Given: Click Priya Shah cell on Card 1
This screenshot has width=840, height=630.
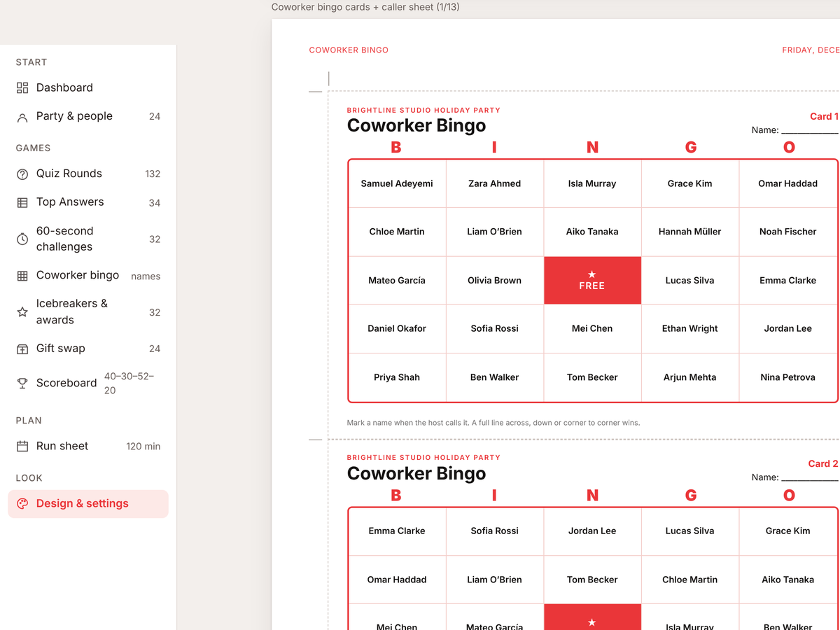Looking at the screenshot, I should pos(397,377).
